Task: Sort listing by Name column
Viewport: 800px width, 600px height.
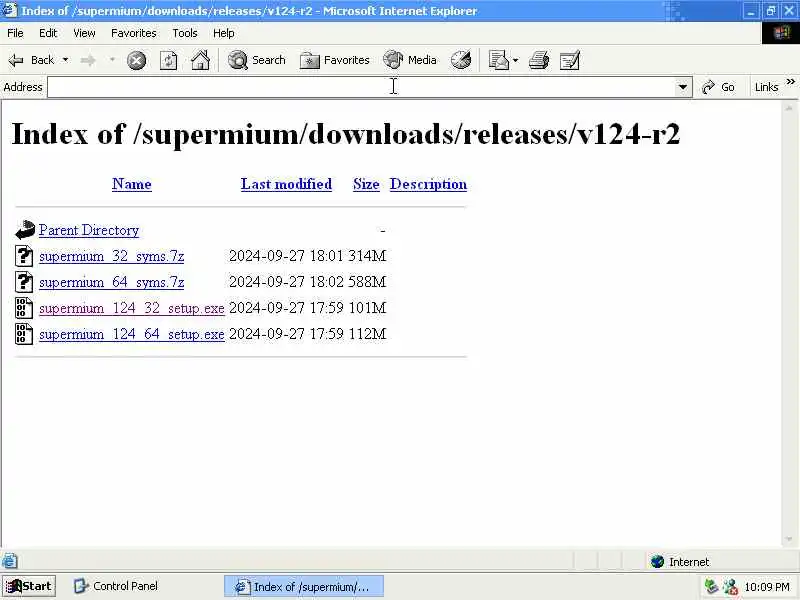Action: pos(132,184)
